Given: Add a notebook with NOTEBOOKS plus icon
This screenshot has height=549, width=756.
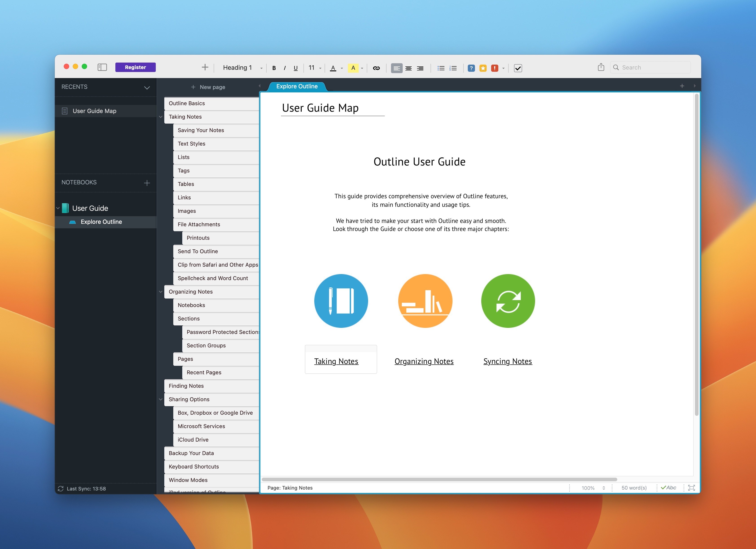Looking at the screenshot, I should click(147, 183).
